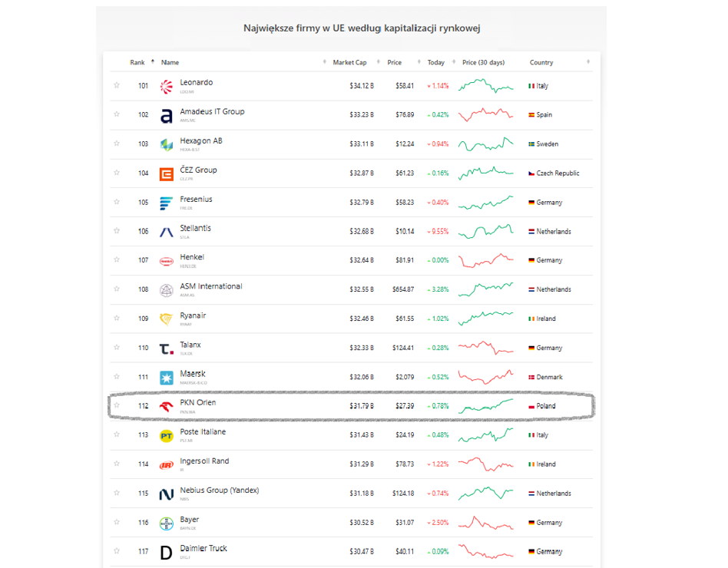This screenshot has height=568, width=728.
Task: Star Leonardo as a favorite
Action: point(117,86)
